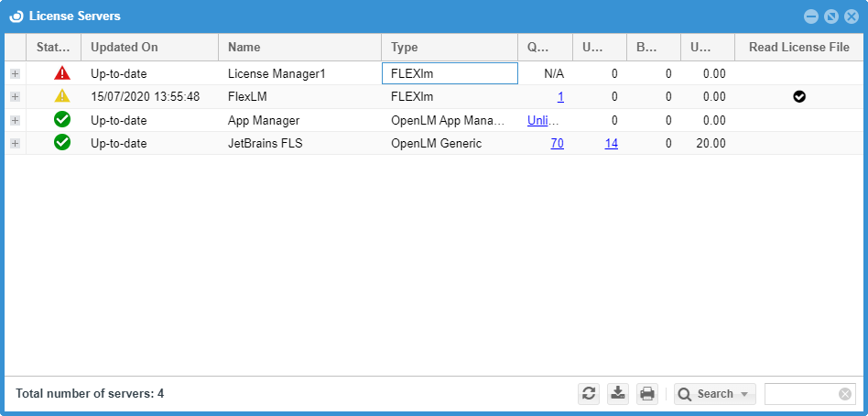Click green status check for JetBrains FLS
The width and height of the screenshot is (868, 416).
[62, 143]
